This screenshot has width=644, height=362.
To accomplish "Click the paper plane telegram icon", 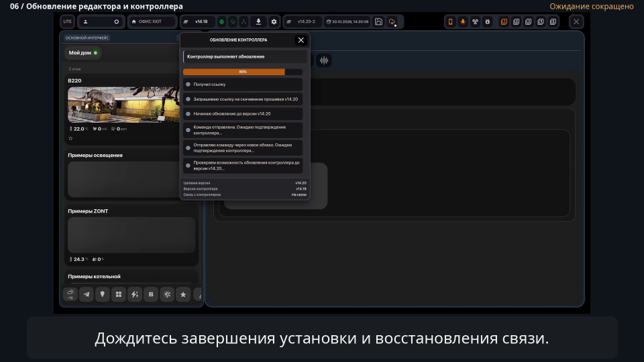I will click(x=87, y=294).
